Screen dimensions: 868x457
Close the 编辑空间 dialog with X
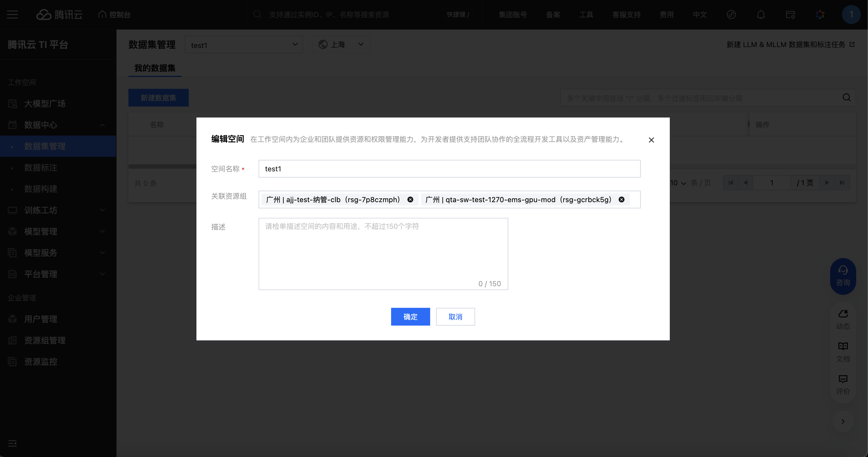click(651, 140)
